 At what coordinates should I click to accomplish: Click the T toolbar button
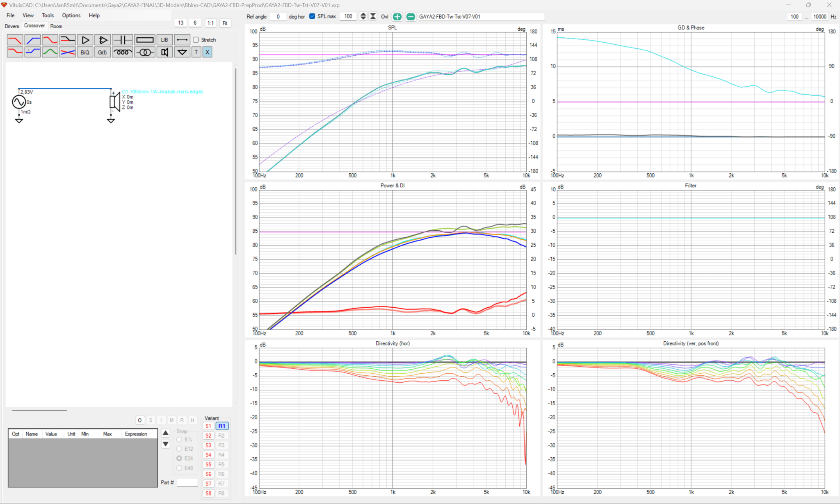[x=196, y=52]
